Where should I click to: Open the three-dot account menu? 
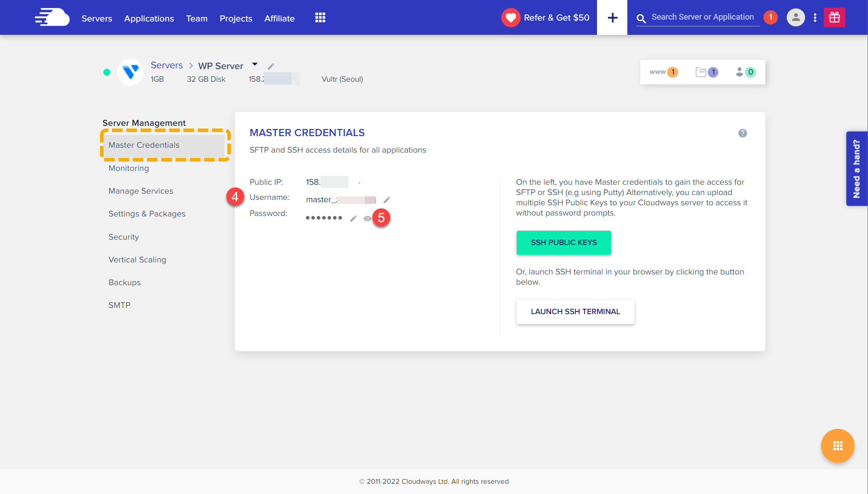tap(815, 17)
